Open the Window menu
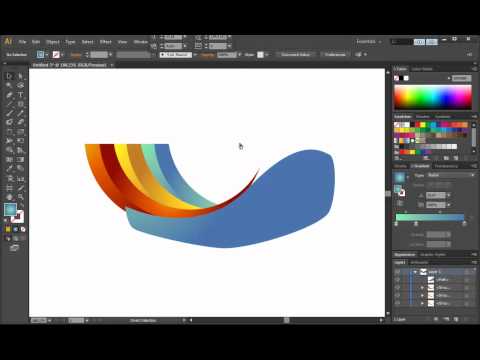This screenshot has width=480, height=360. [141, 42]
